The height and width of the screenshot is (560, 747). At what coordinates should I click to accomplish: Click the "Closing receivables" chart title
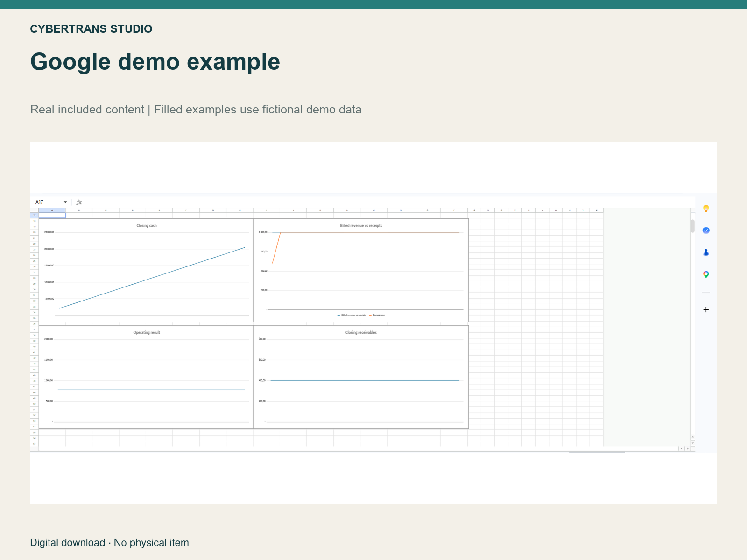(x=361, y=333)
